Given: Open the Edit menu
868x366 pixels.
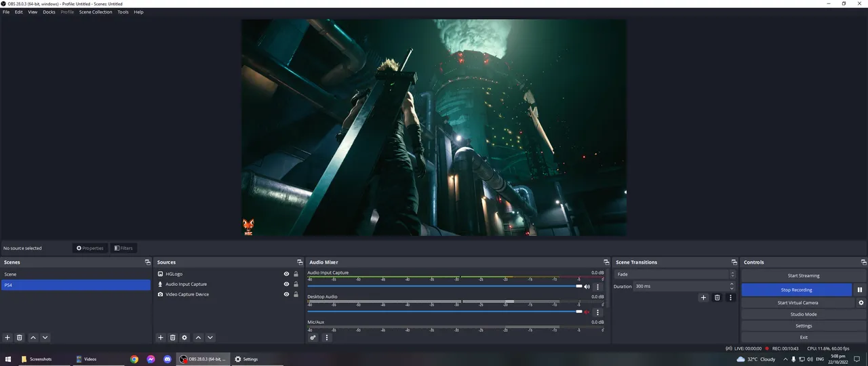Looking at the screenshot, I should click(18, 12).
